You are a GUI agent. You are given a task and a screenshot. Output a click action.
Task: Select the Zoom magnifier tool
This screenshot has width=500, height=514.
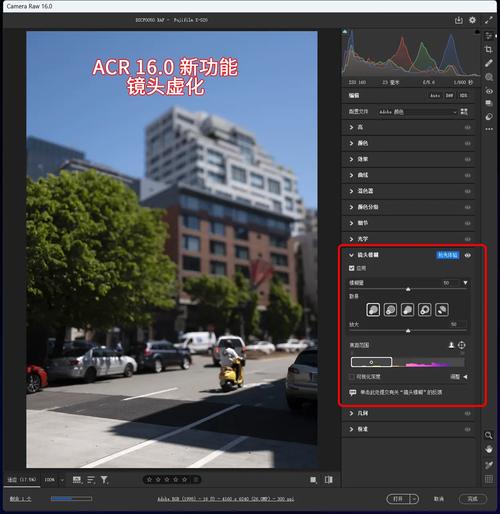pyautogui.click(x=488, y=435)
